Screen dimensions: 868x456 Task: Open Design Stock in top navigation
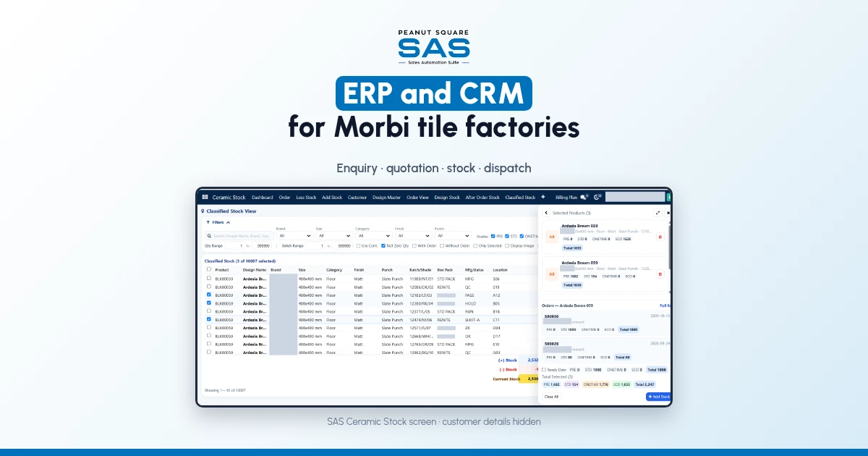pos(447,197)
